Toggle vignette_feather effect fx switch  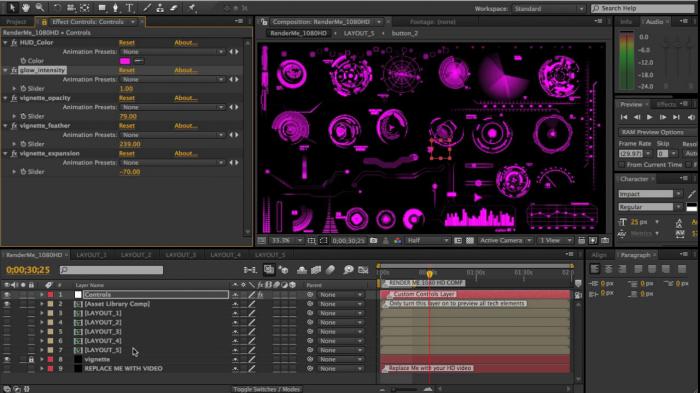(14, 125)
